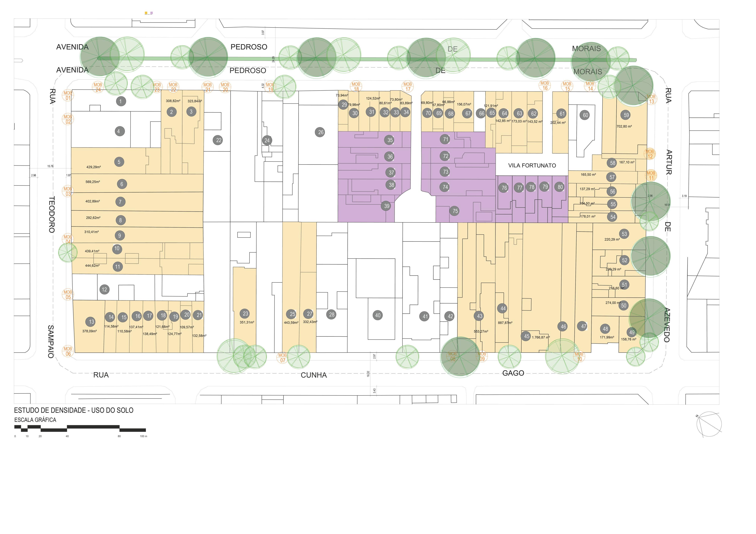Click the '100 m' scale bar label

tap(144, 436)
